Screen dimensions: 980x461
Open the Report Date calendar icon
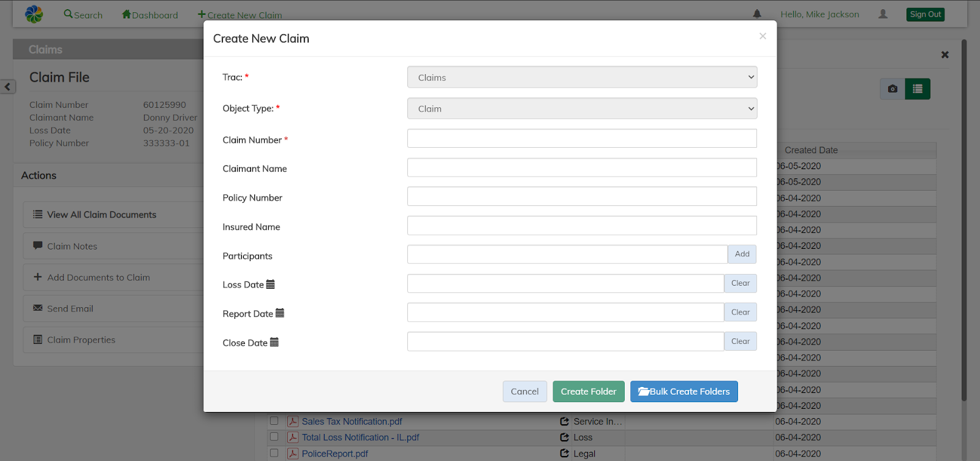tap(280, 313)
